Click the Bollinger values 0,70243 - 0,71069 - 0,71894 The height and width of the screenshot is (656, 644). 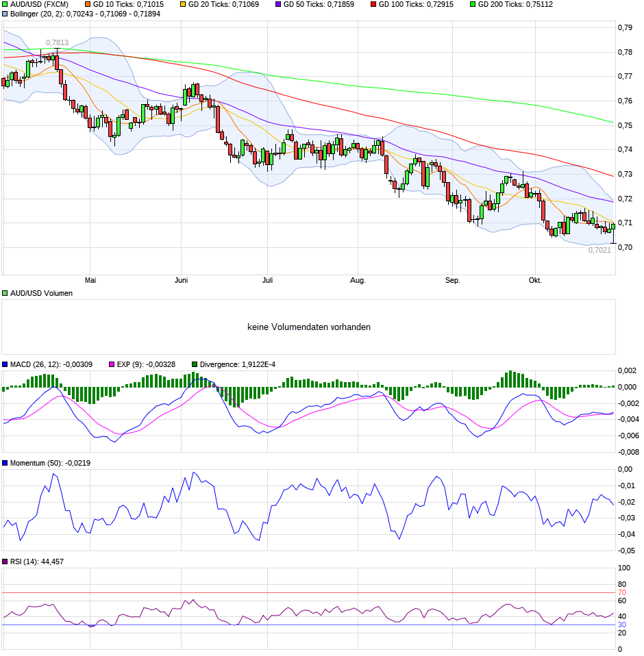coord(114,14)
